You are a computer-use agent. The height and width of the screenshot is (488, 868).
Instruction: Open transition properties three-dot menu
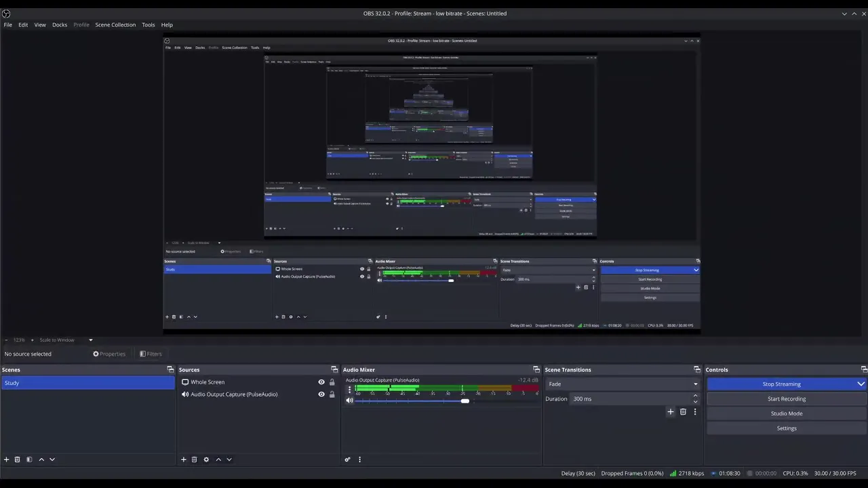click(694, 411)
